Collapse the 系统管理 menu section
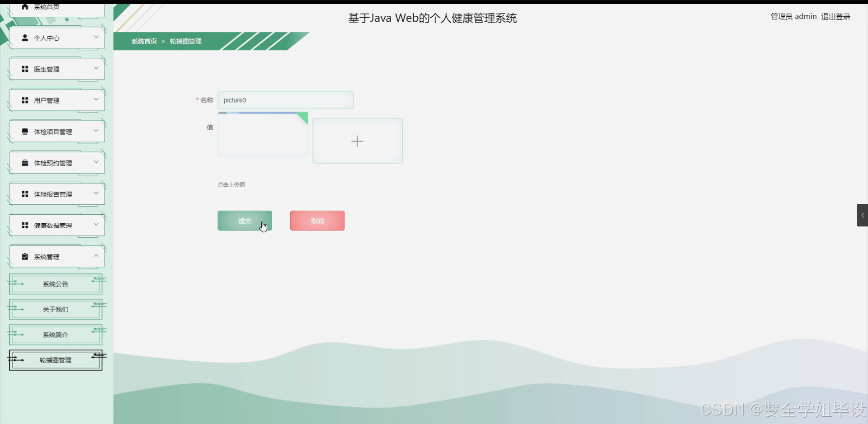The image size is (868, 424). click(x=96, y=255)
